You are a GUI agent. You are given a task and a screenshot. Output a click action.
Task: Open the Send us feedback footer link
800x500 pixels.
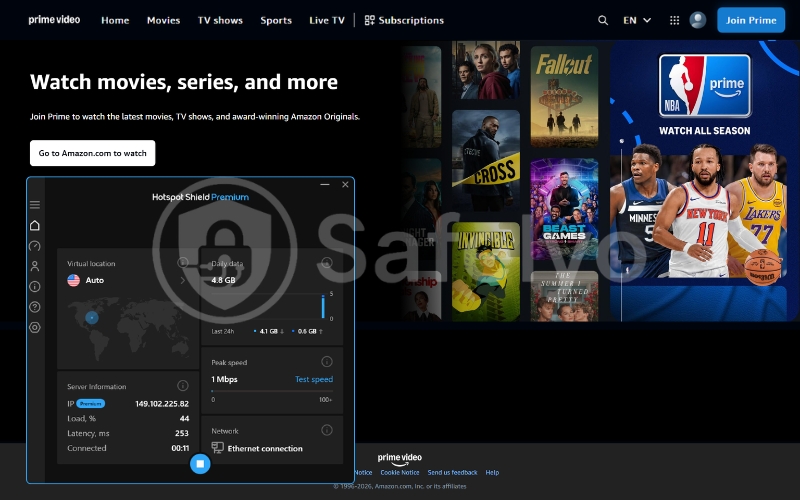coord(452,472)
